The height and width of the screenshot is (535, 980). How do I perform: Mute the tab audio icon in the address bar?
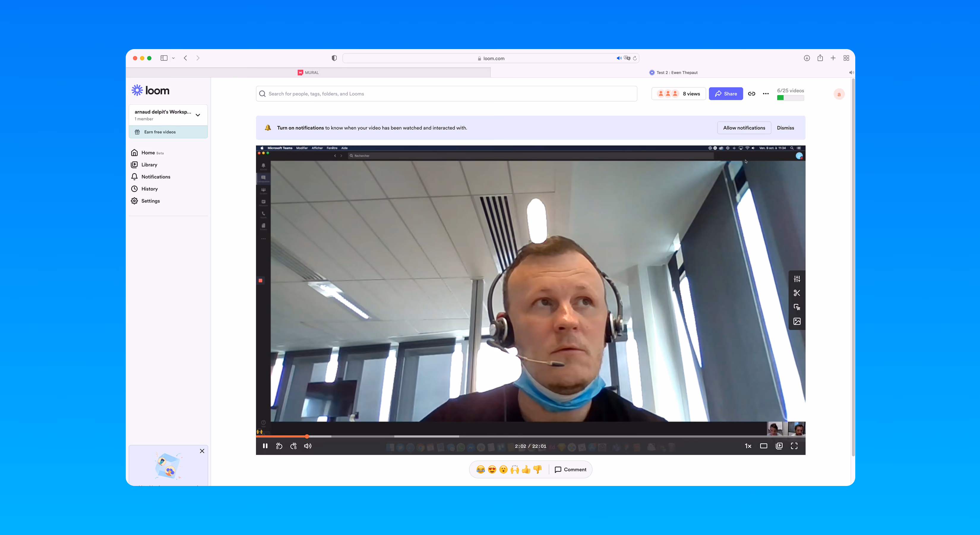[619, 58]
